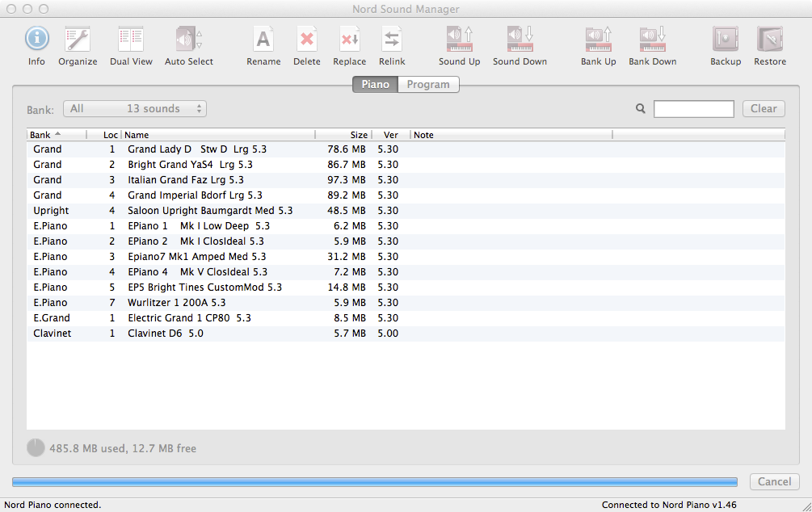Viewport: 812px width, 512px height.
Task: Click the Rename tool icon
Action: coord(263,40)
